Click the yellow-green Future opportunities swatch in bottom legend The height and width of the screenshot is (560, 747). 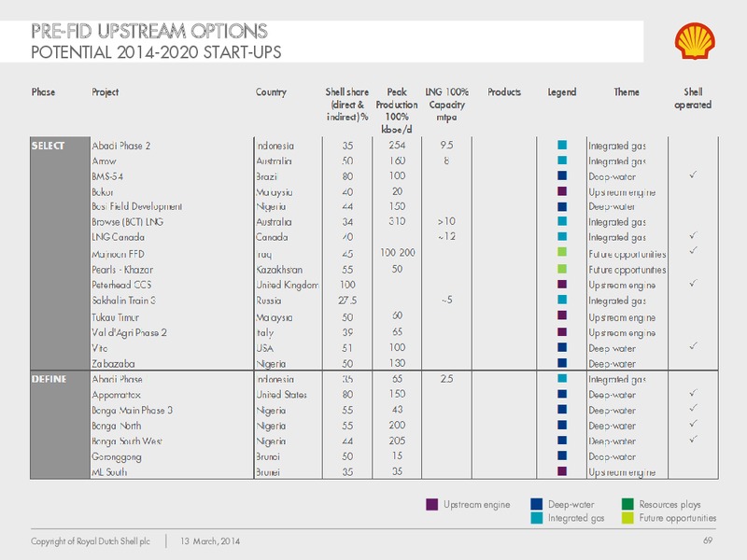tap(627, 518)
